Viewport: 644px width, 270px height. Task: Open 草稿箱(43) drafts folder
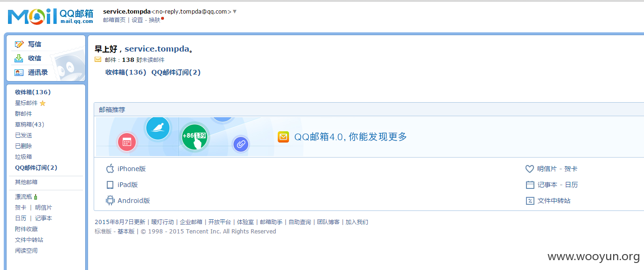[30, 125]
